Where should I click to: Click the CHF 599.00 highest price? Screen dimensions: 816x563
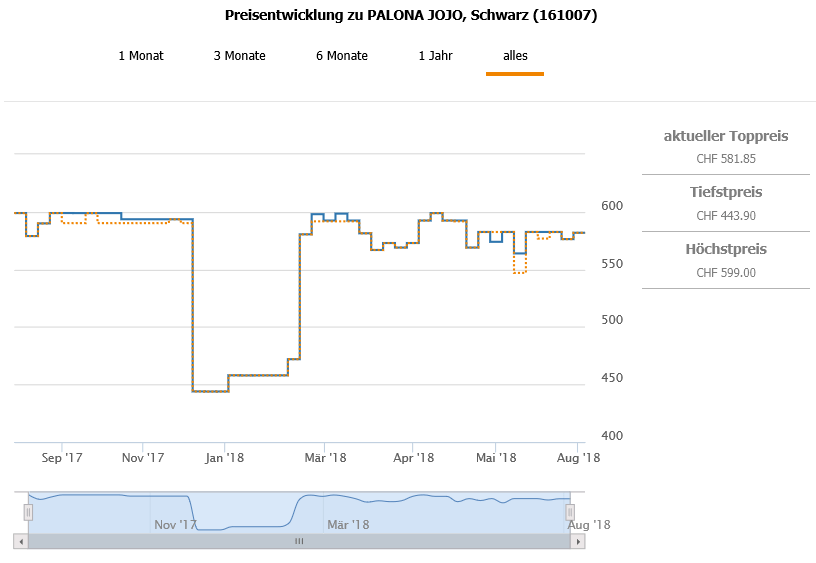click(726, 272)
